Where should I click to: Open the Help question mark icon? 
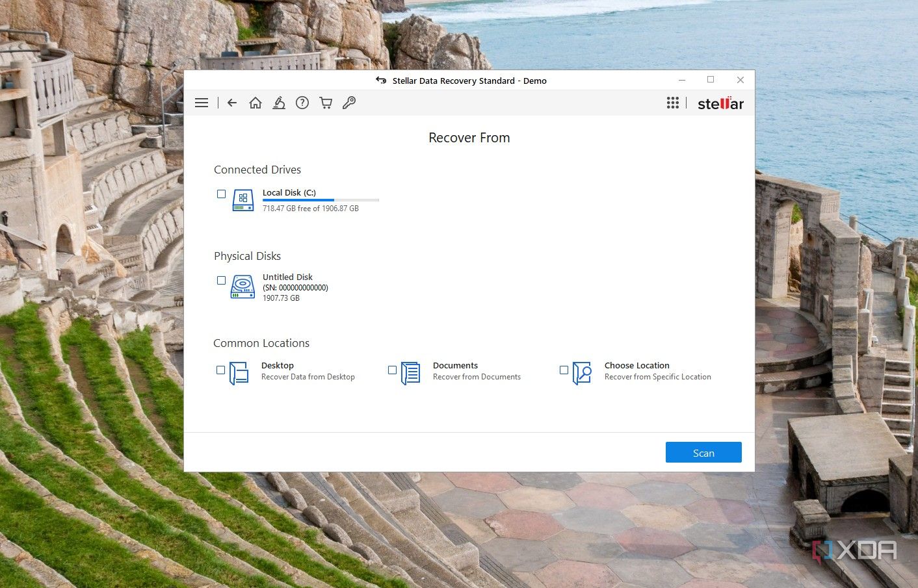click(302, 103)
